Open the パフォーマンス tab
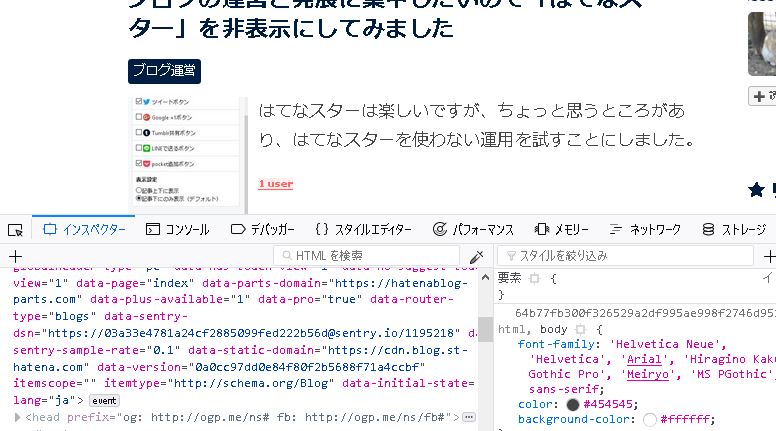The image size is (776, 431). click(473, 230)
